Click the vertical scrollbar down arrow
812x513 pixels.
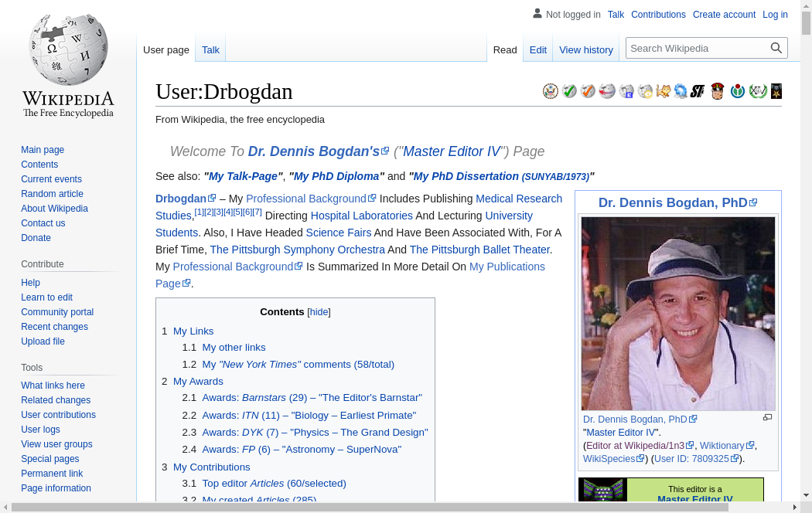805,495
